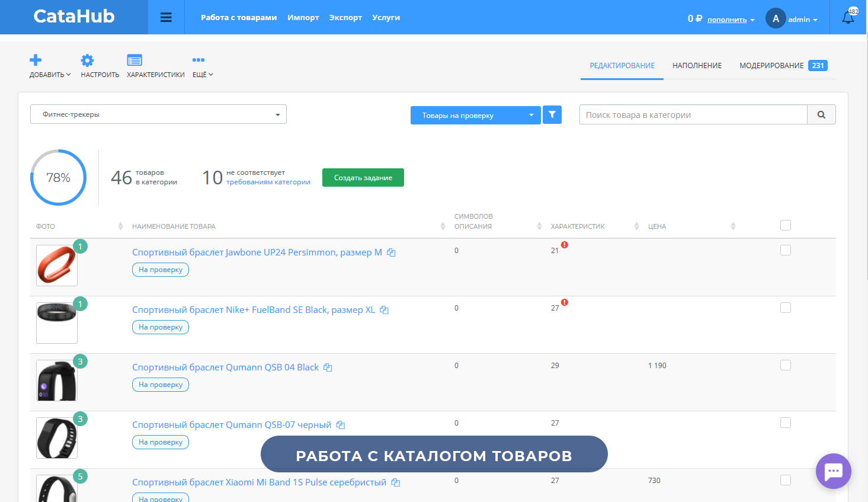This screenshot has height=502, width=868.
Task: Click the Qumann QSB-07 thumbnail
Action: tap(57, 438)
